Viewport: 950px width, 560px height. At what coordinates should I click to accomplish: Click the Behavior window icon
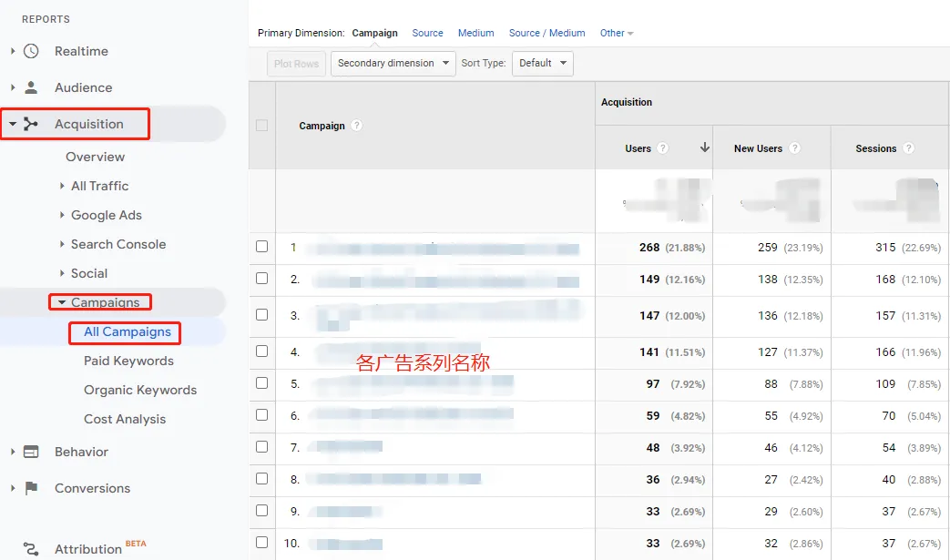click(x=32, y=452)
